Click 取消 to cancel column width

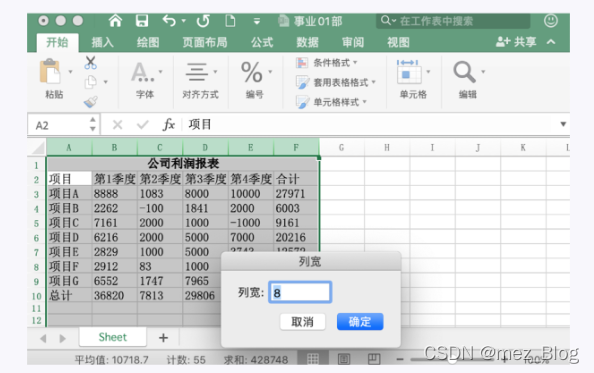[x=302, y=322]
